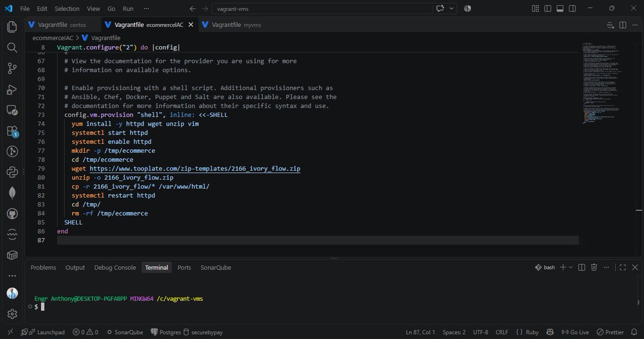This screenshot has width=644, height=339.
Task: Toggle Primary Side Bar visibility
Action: tap(547, 9)
